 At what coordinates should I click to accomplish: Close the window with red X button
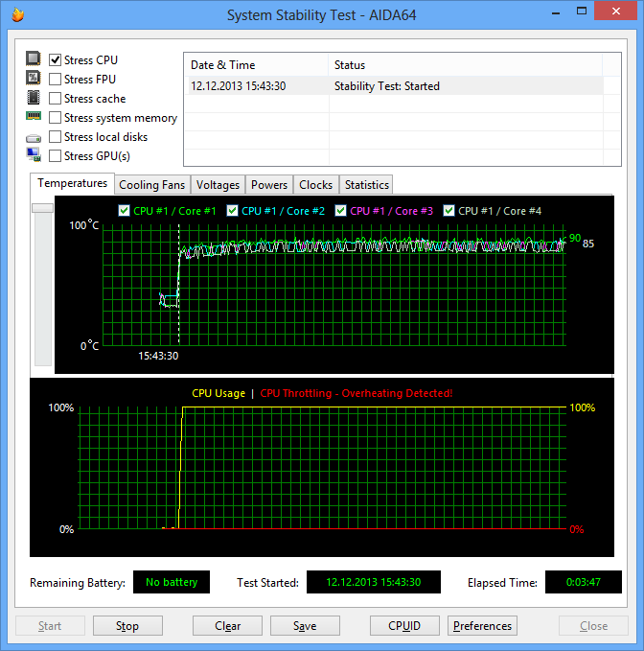[616, 12]
